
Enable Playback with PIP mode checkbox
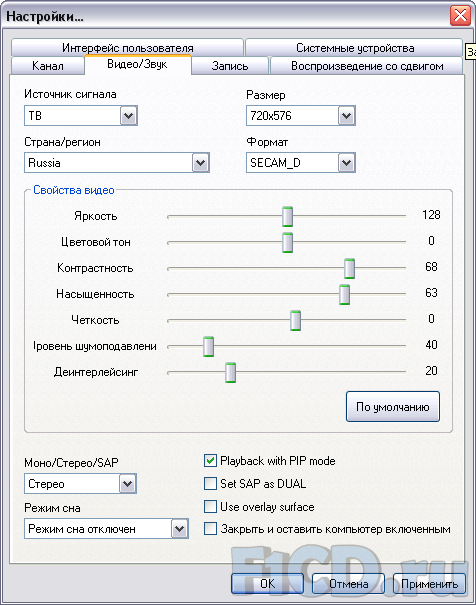point(210,461)
